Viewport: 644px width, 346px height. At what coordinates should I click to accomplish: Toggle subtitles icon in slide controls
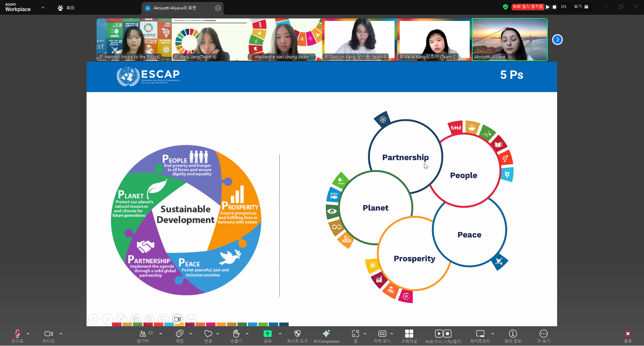click(163, 319)
